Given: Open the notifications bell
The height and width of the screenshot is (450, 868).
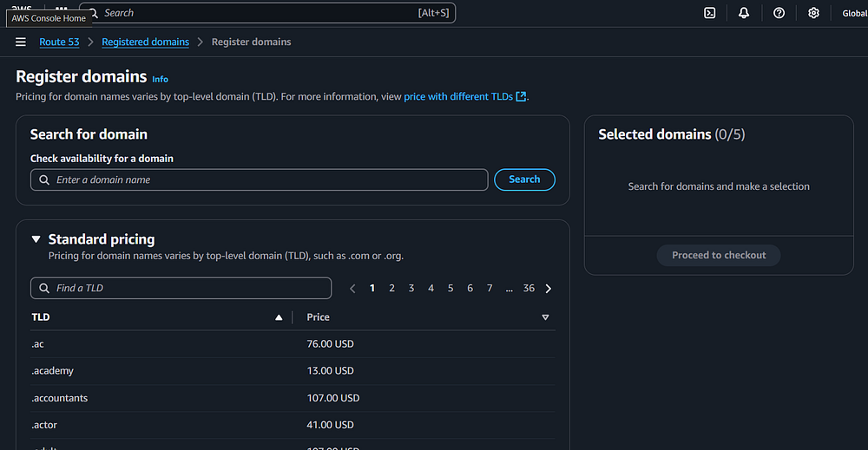Looking at the screenshot, I should point(744,13).
